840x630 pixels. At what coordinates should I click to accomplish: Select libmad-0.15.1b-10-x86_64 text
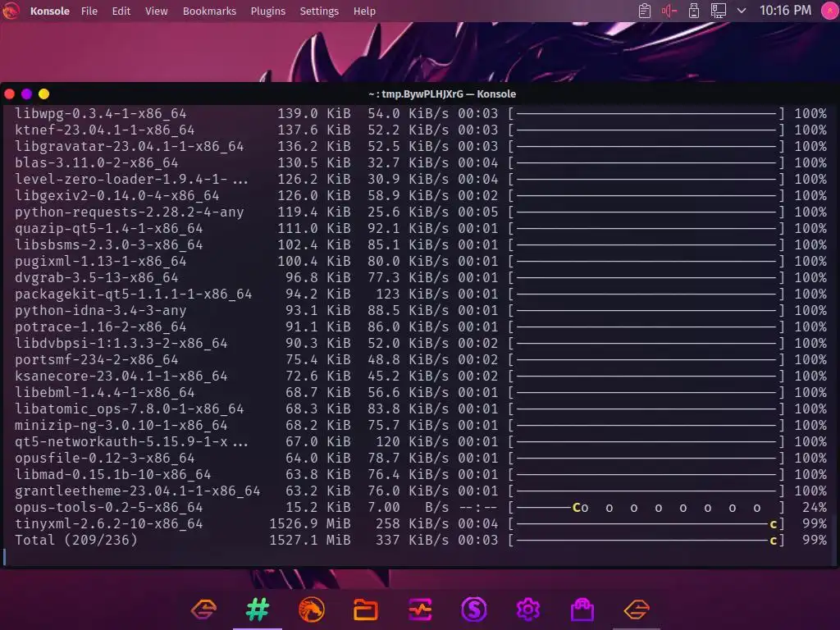coord(113,475)
